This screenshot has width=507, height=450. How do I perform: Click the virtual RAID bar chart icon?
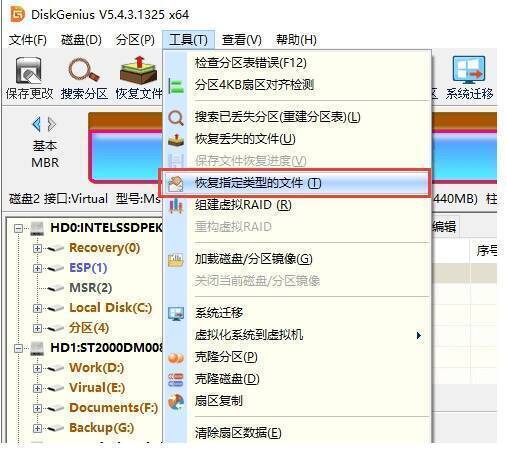point(176,205)
